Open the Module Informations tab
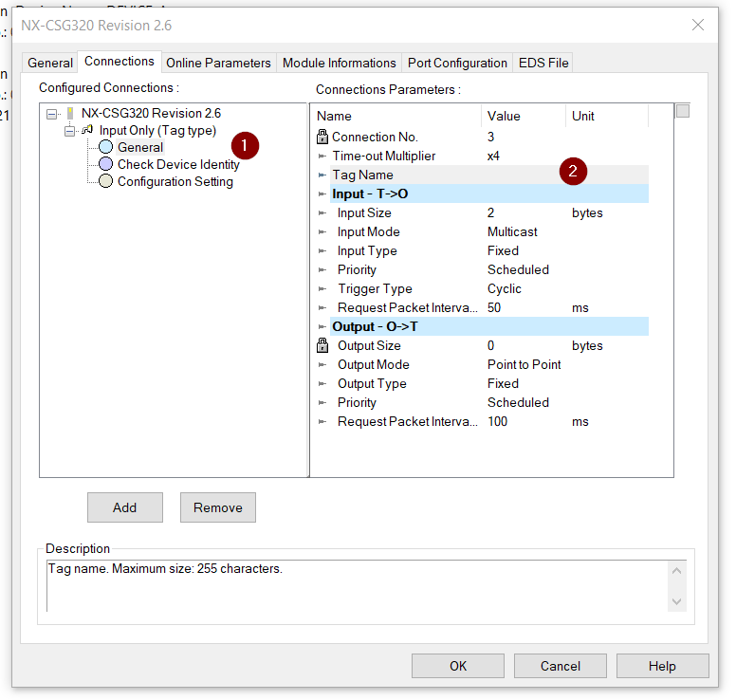 [339, 63]
